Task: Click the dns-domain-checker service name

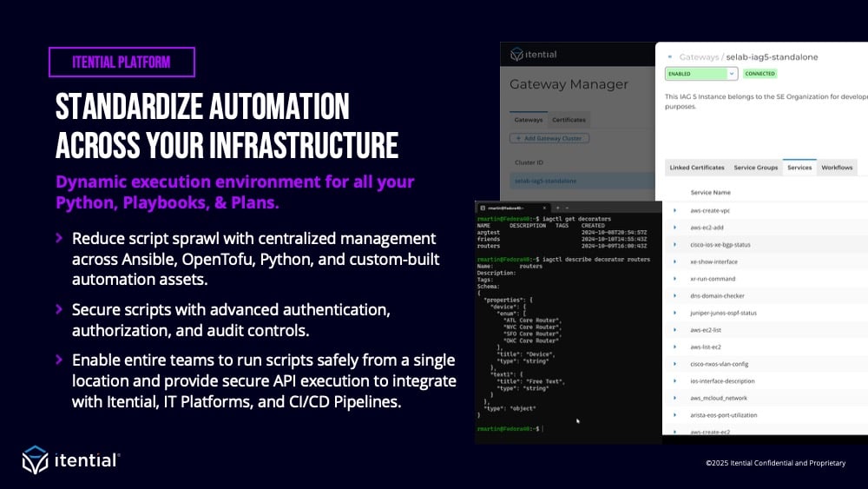Action: point(717,295)
